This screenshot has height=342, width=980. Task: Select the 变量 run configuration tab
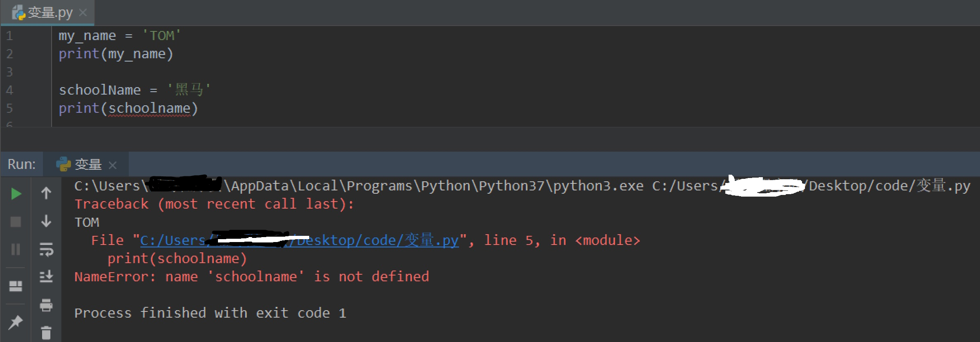tap(86, 164)
